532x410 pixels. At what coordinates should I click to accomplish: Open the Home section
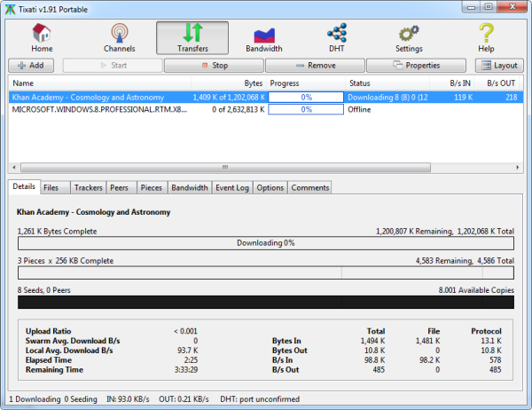coord(42,38)
